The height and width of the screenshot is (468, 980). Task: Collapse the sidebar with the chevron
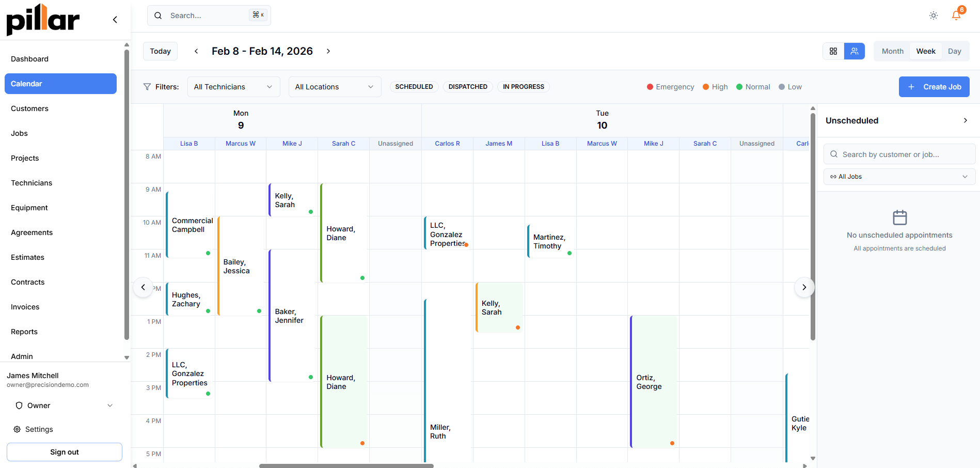115,20
